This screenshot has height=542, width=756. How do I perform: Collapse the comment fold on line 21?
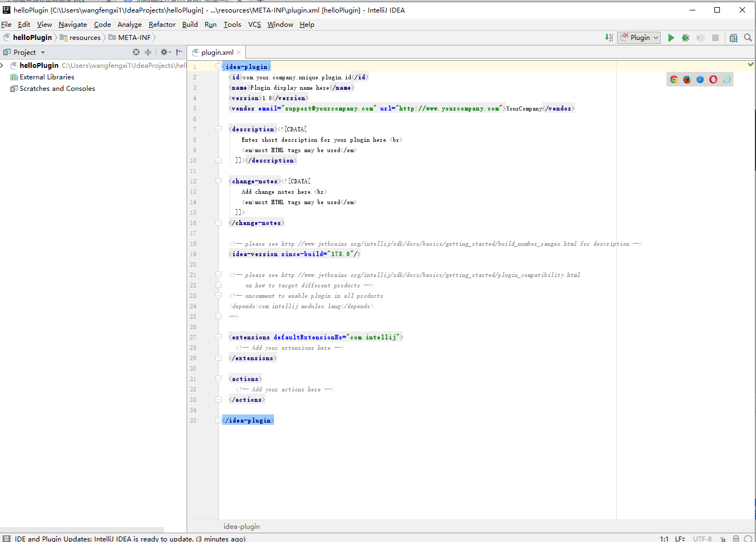(218, 275)
